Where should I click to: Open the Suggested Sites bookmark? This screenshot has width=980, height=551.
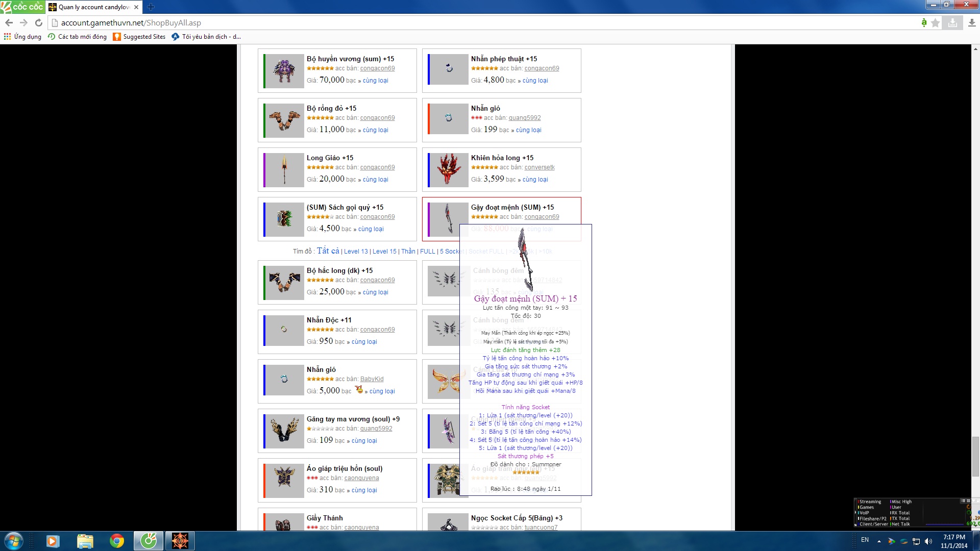(139, 37)
